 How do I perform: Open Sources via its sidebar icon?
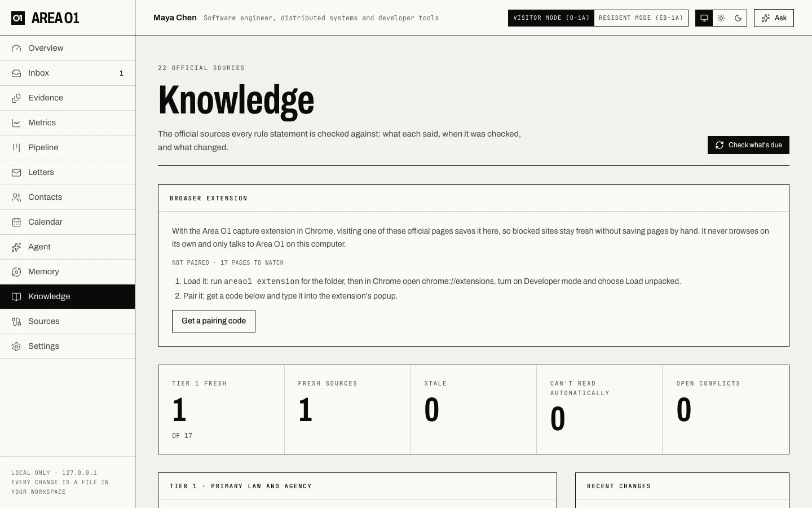point(16,322)
